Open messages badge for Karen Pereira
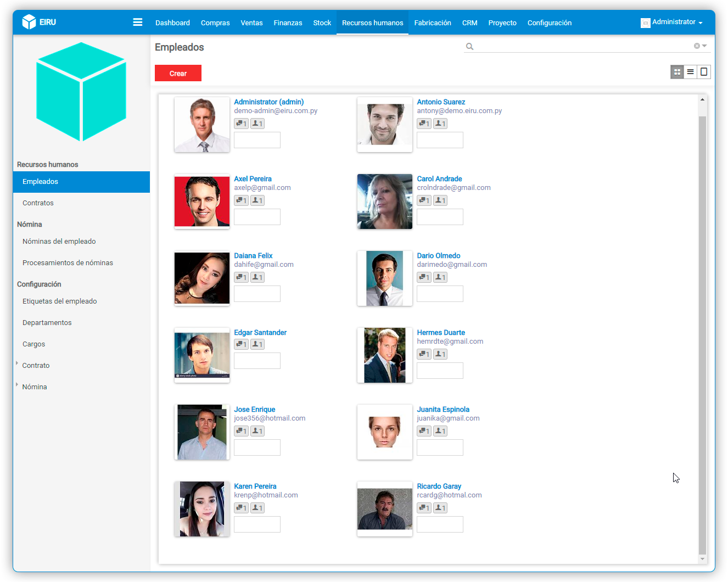 coord(241,508)
